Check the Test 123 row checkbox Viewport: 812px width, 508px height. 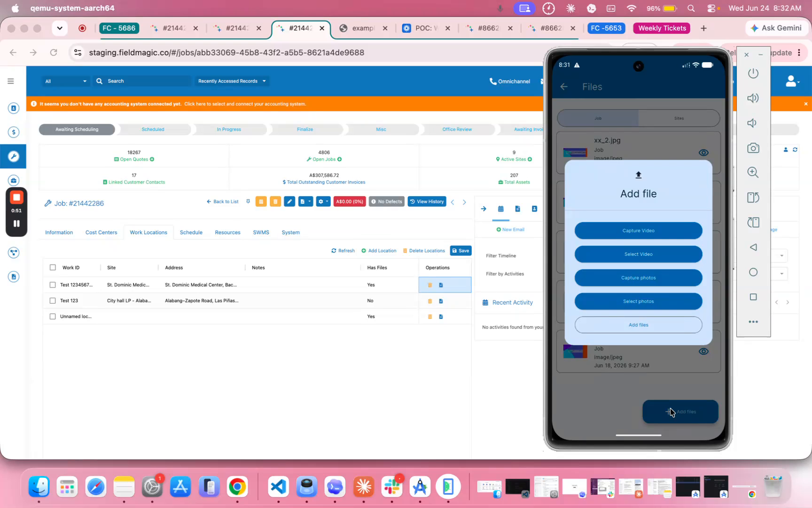(53, 301)
